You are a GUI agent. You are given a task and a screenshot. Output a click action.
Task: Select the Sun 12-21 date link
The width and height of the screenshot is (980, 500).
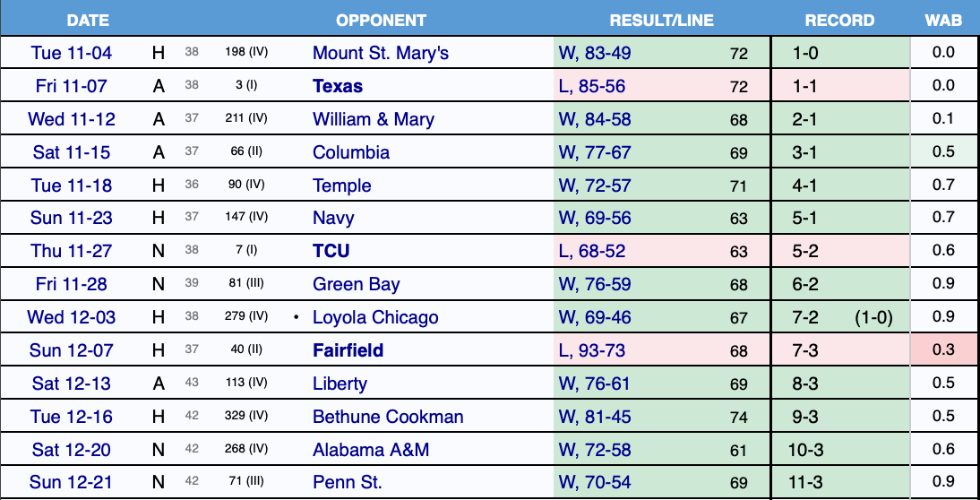tap(72, 483)
